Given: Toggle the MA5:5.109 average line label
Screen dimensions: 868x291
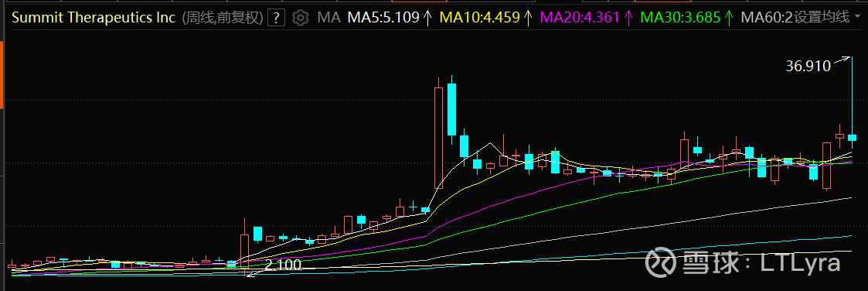Looking at the screenshot, I should pos(383,19).
